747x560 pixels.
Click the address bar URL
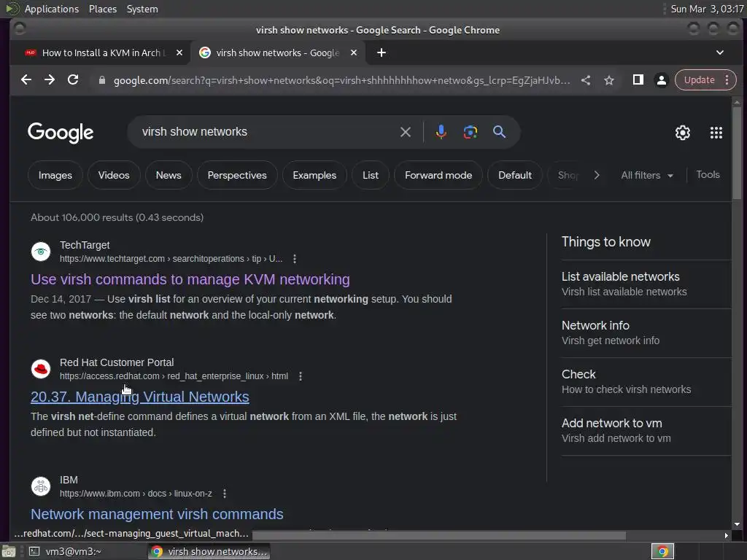coord(341,80)
